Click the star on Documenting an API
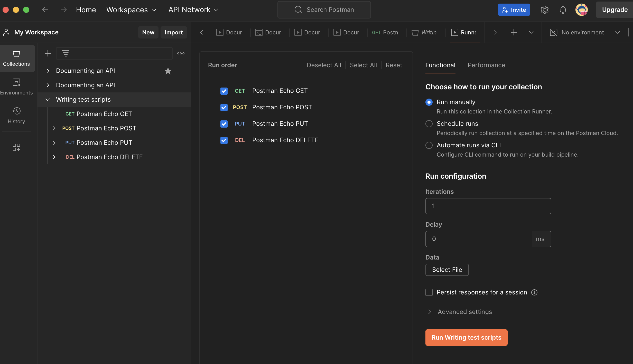The width and height of the screenshot is (633, 364). point(168,71)
